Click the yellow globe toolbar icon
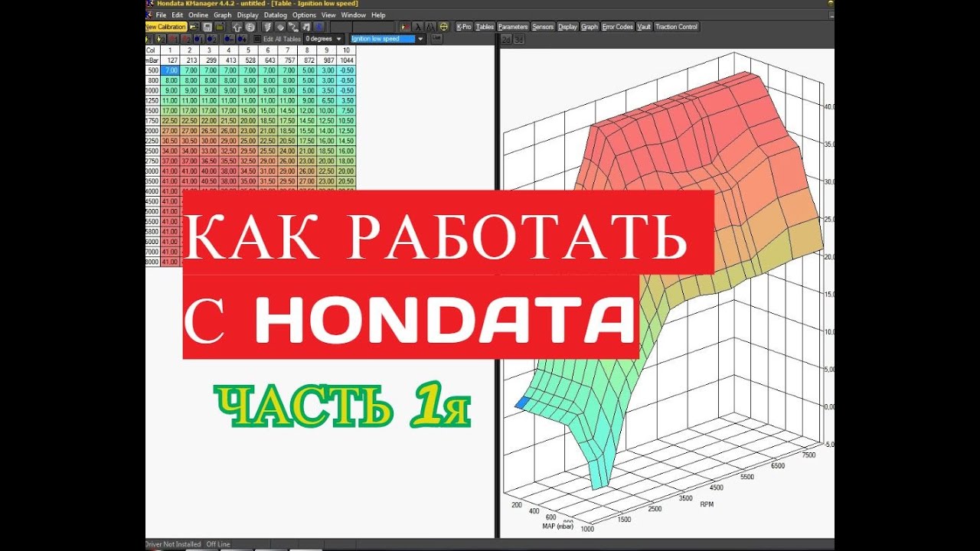980x551 pixels. 443,27
